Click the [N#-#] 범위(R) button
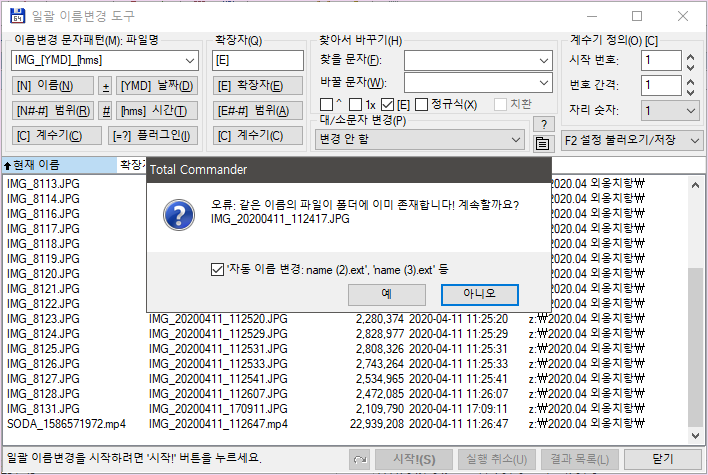 tap(53, 111)
